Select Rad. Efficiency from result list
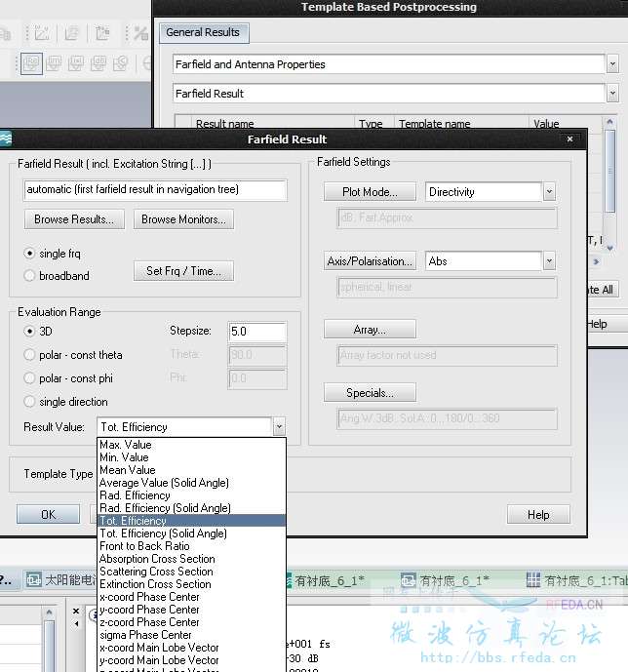This screenshot has width=628, height=672. click(x=135, y=495)
